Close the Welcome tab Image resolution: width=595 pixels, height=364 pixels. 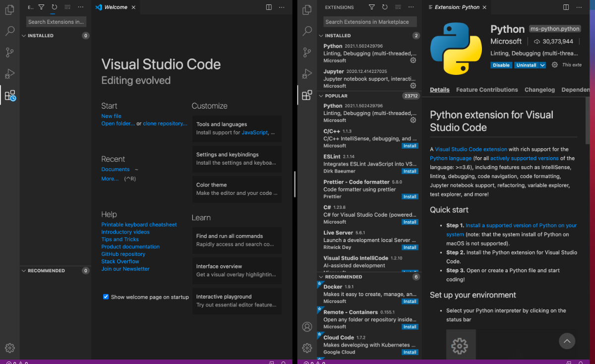point(133,7)
